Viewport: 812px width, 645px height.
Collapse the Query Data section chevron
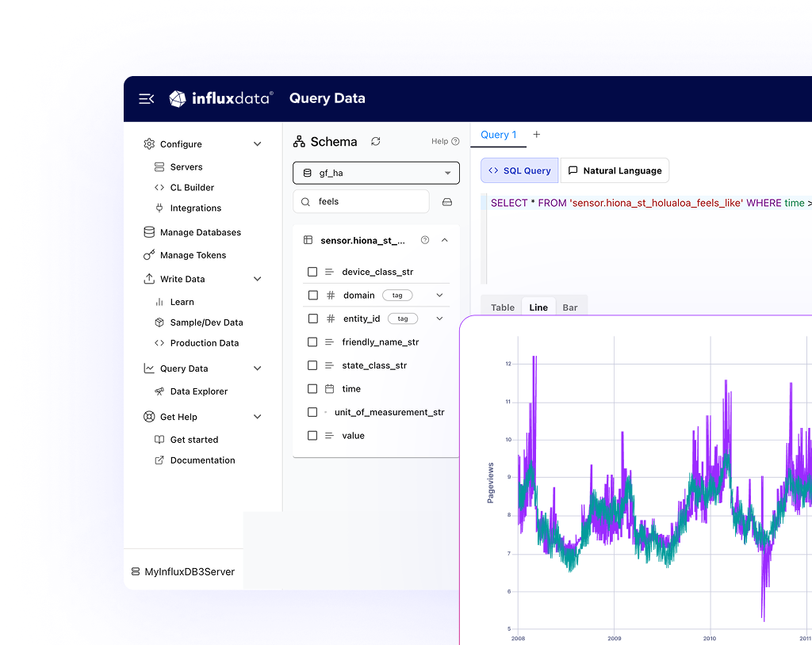click(258, 368)
